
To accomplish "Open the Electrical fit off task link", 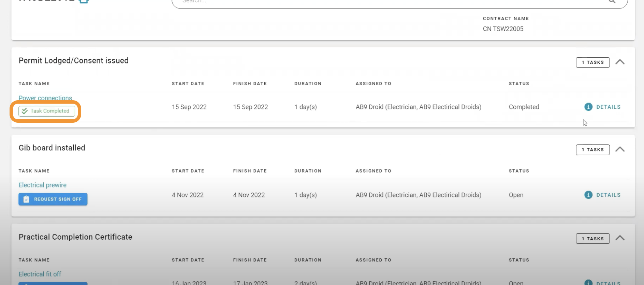I will (40, 274).
